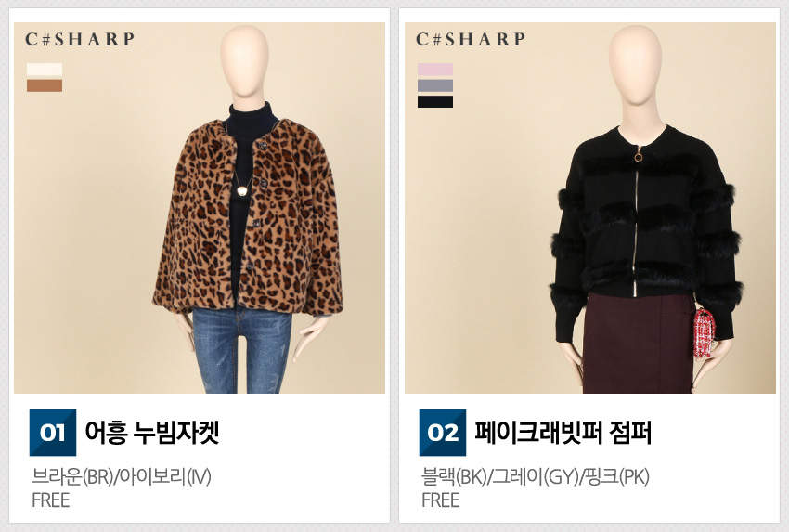
Task: Select the brown color swatch
Action: [45, 85]
